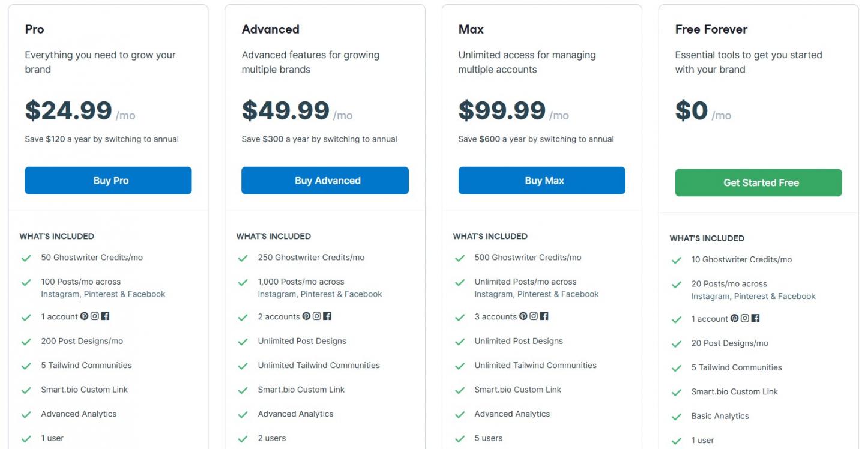The image size is (868, 449).
Task: Click checkmark beside Basic Analytics
Action: pyautogui.click(x=677, y=417)
